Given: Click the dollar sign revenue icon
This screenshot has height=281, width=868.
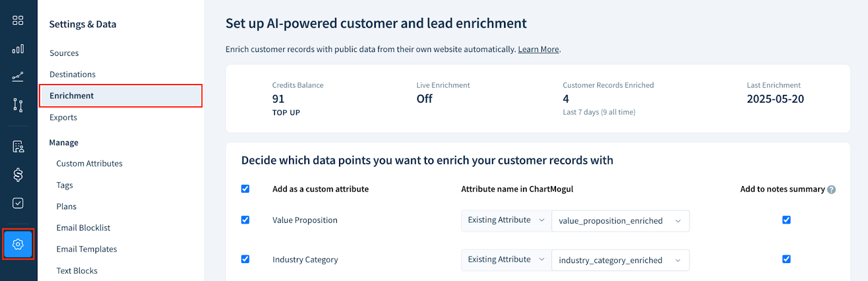Looking at the screenshot, I should 18,175.
